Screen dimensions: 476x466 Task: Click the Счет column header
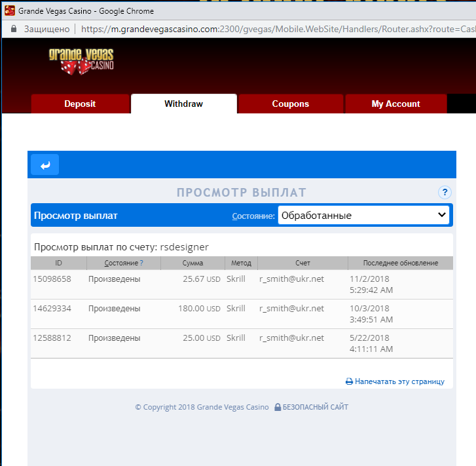(x=302, y=263)
